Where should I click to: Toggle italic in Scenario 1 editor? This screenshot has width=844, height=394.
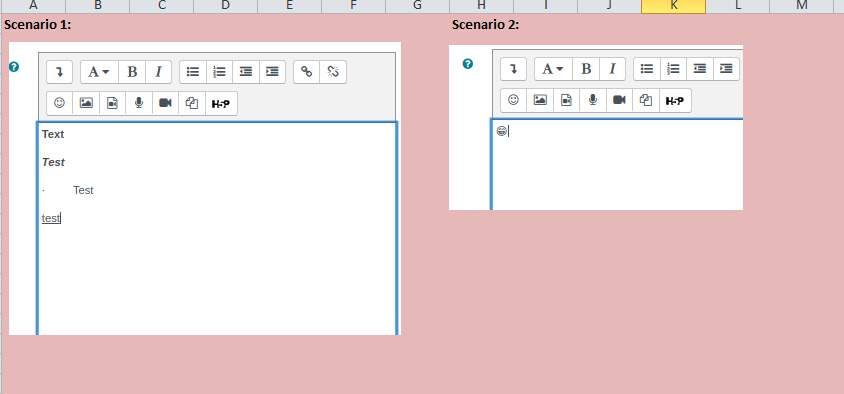[158, 72]
